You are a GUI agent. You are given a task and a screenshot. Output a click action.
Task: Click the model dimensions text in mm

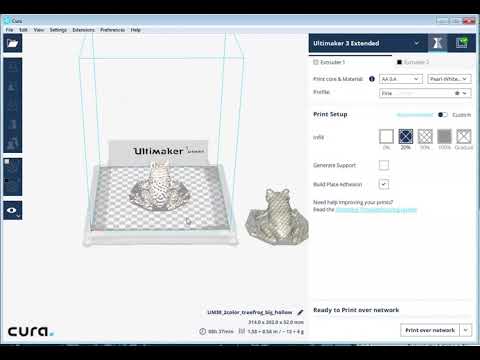(276, 322)
